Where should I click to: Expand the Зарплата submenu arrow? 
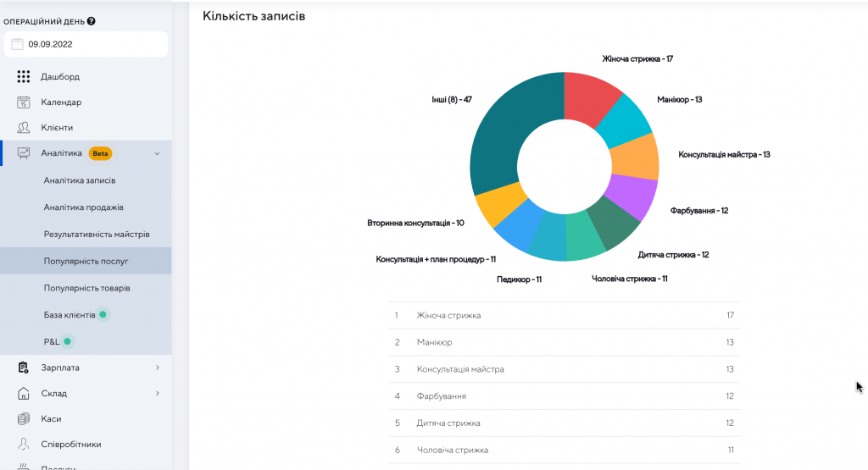[x=158, y=368]
